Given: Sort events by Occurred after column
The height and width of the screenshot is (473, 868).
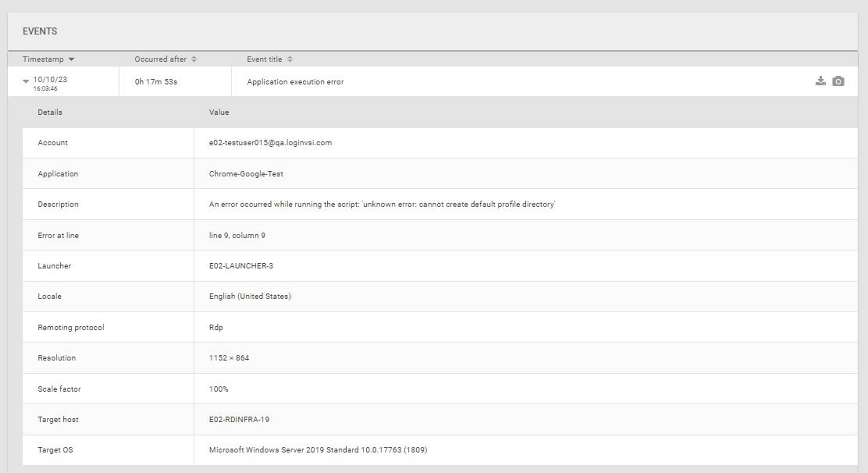Looking at the screenshot, I should tap(166, 59).
